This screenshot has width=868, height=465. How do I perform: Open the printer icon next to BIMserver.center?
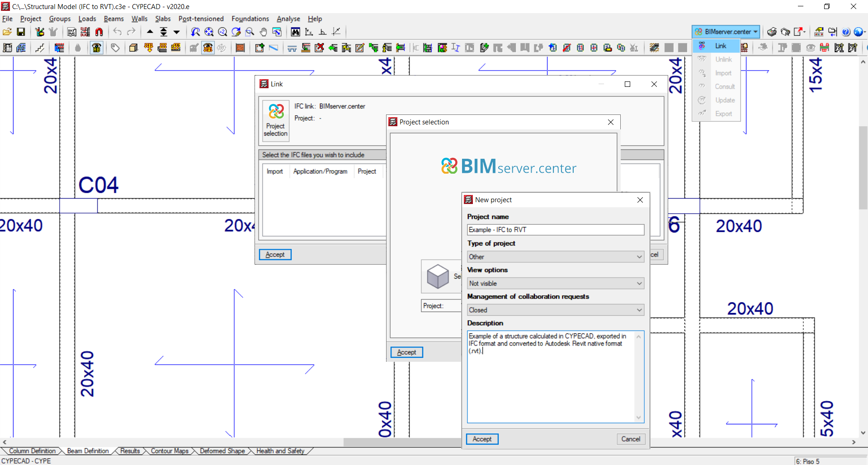point(772,32)
